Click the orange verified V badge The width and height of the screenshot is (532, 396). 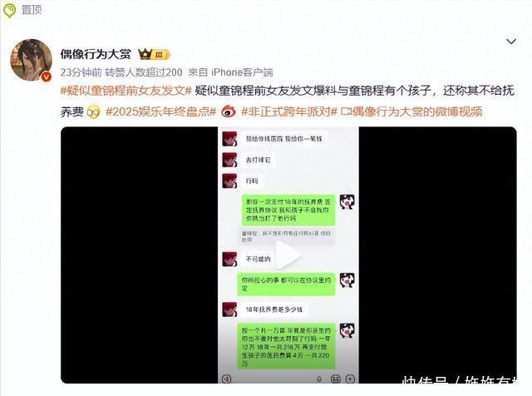pyautogui.click(x=47, y=77)
